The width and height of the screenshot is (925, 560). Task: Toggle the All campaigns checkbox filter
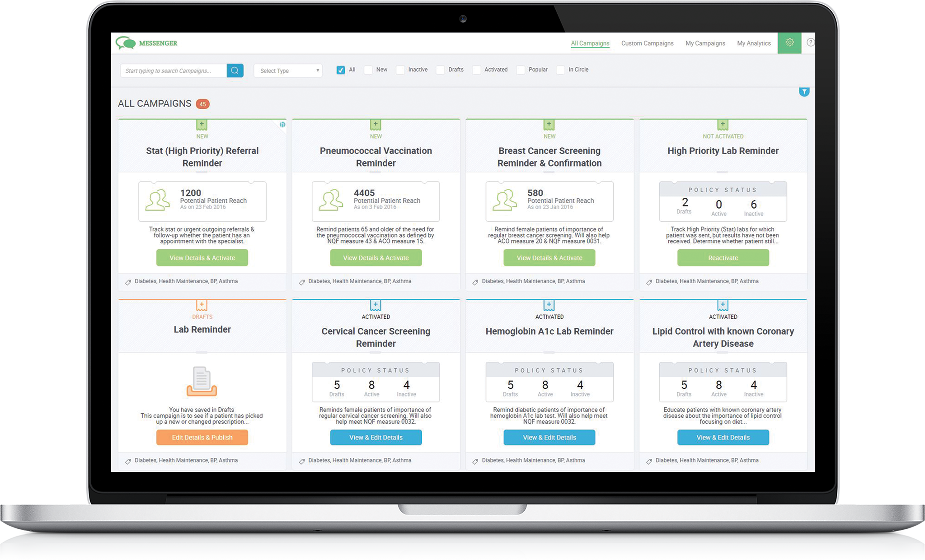(x=340, y=70)
